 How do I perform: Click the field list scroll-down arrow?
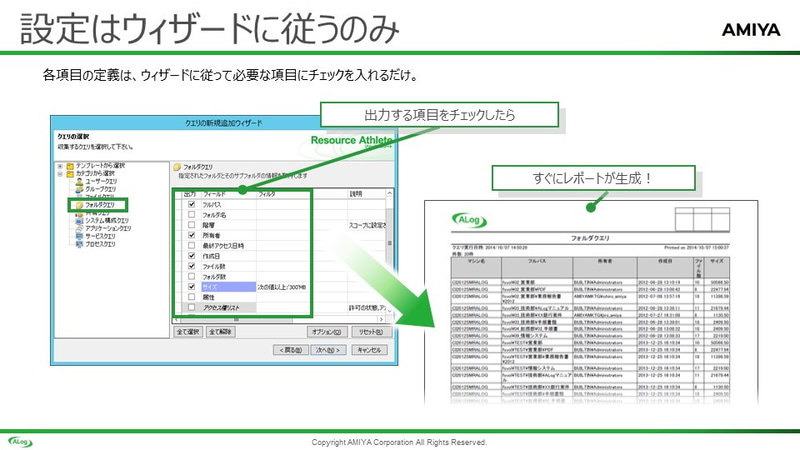point(389,310)
